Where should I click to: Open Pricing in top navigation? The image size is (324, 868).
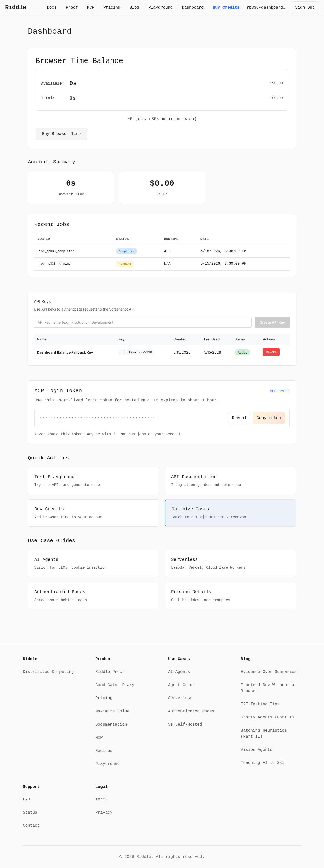[112, 7]
